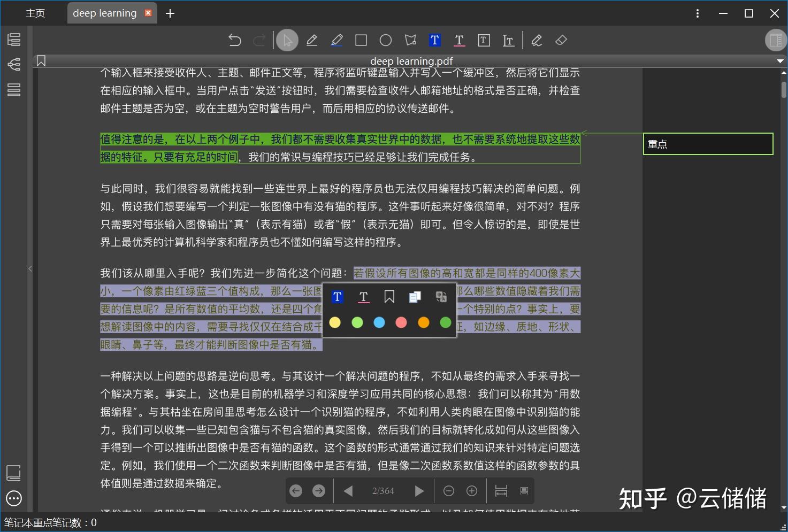Screen dimensions: 788x532
Task: Click the copy text icon in the popup
Action: (x=415, y=296)
